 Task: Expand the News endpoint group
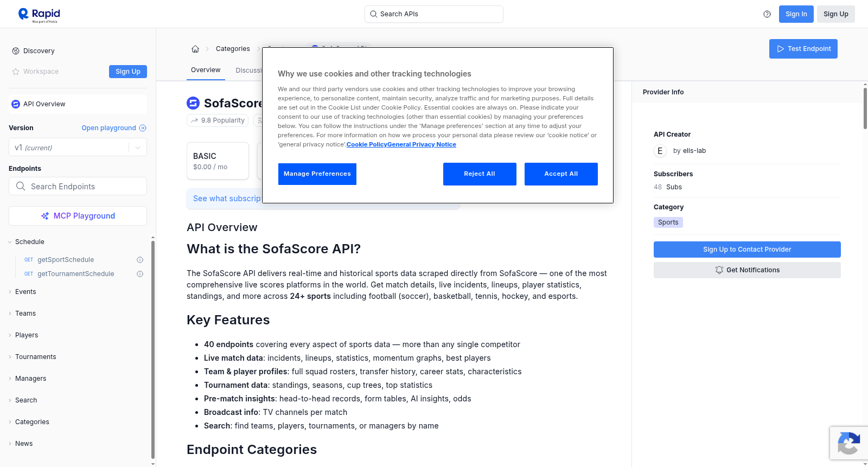point(10,444)
